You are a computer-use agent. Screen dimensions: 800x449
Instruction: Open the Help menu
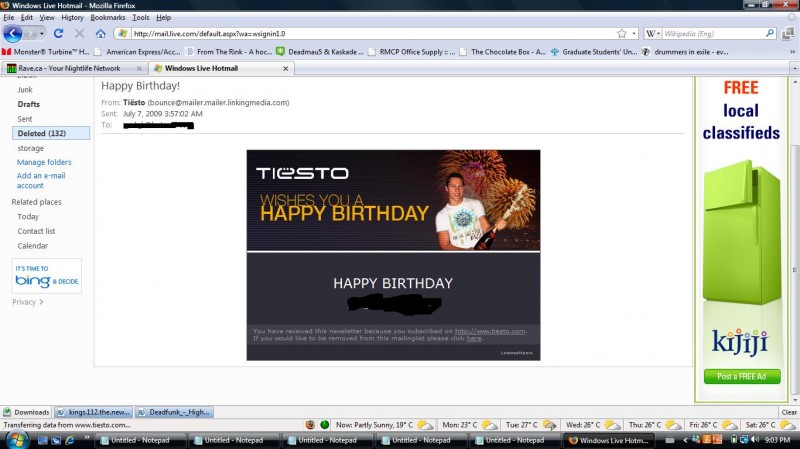[163, 17]
